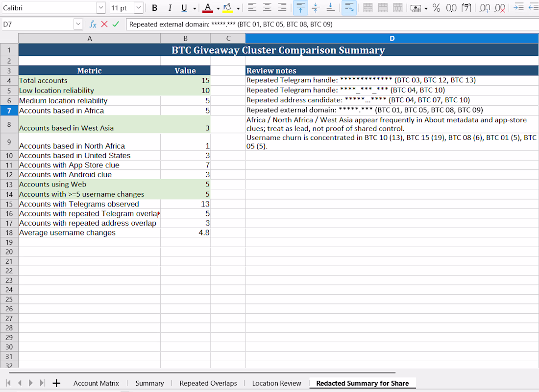
Task: Format cell as date
Action: coord(466,8)
